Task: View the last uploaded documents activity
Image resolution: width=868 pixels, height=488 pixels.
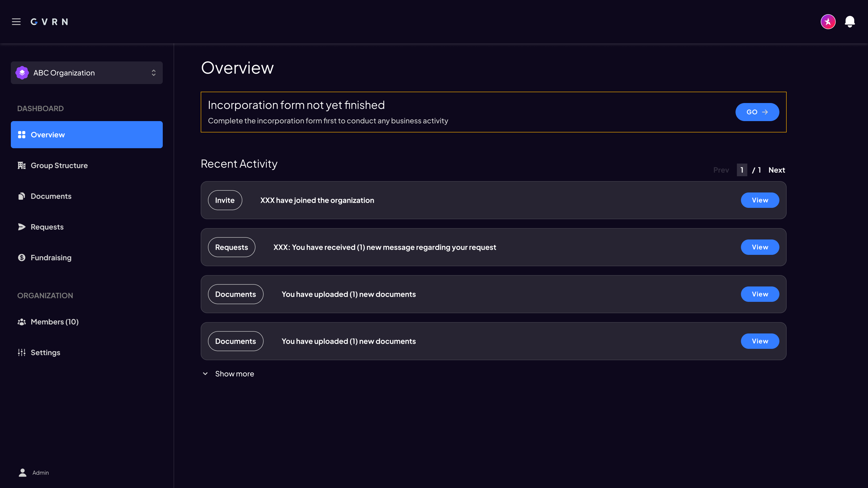Action: point(760,341)
